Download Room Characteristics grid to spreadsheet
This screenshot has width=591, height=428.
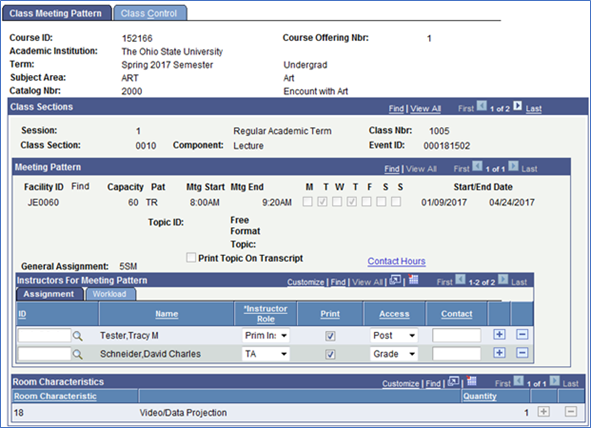point(471,381)
